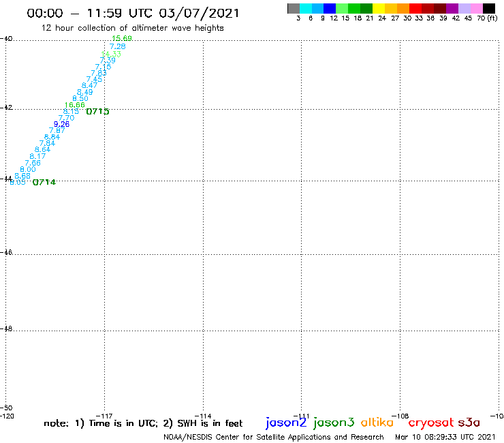
Task: Click the dark blue swatch in the color scale
Action: point(330,8)
